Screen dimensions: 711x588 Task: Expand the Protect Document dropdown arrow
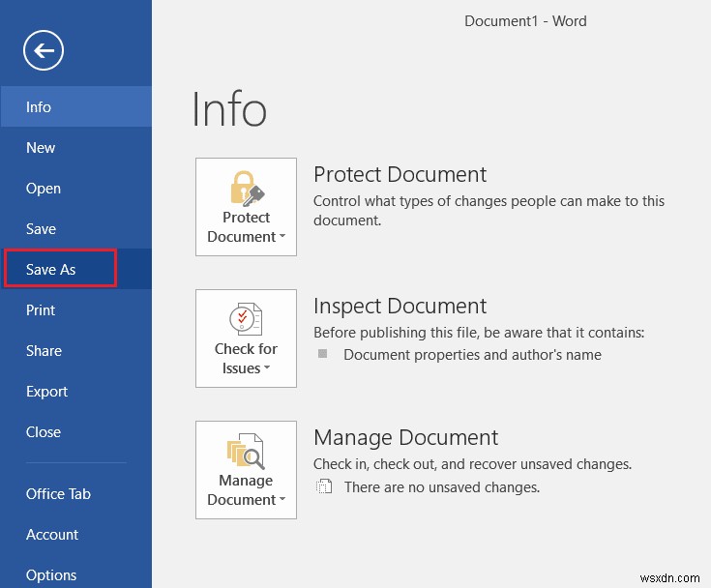pyautogui.click(x=282, y=236)
